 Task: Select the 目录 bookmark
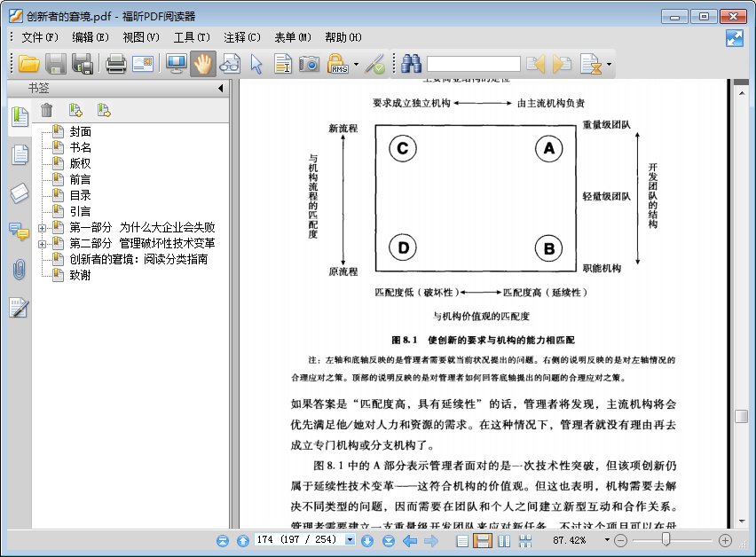point(80,195)
